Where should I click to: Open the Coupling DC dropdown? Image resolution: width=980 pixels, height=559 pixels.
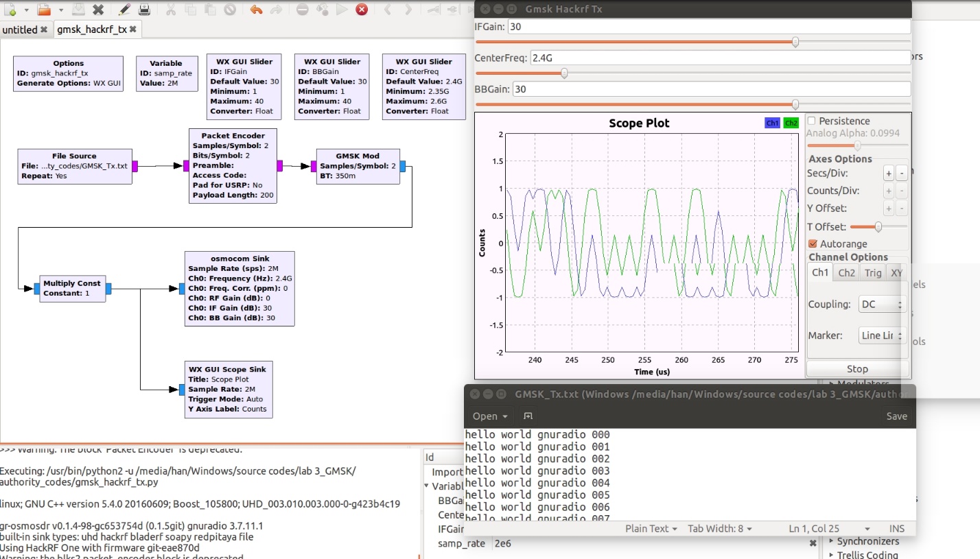pos(882,304)
